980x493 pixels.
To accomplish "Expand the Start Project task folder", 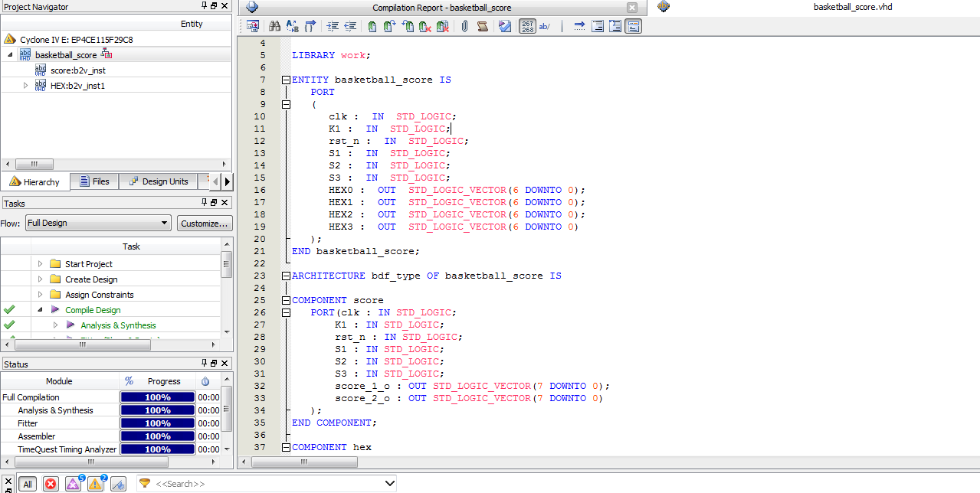I will [41, 264].
